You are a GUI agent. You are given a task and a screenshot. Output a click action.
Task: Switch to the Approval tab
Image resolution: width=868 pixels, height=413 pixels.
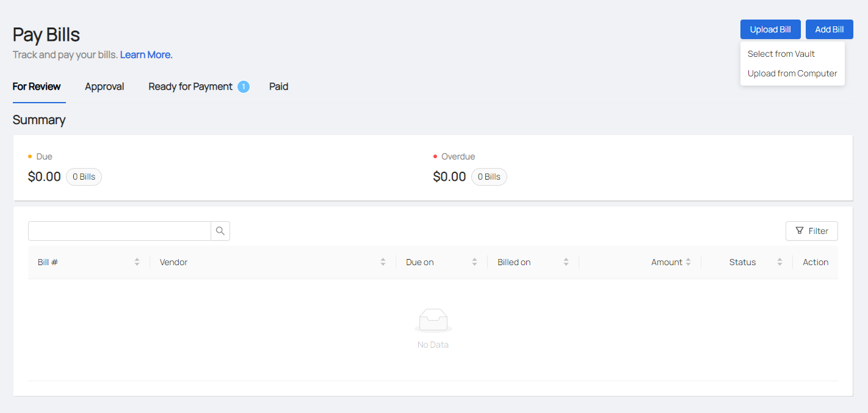coord(104,87)
